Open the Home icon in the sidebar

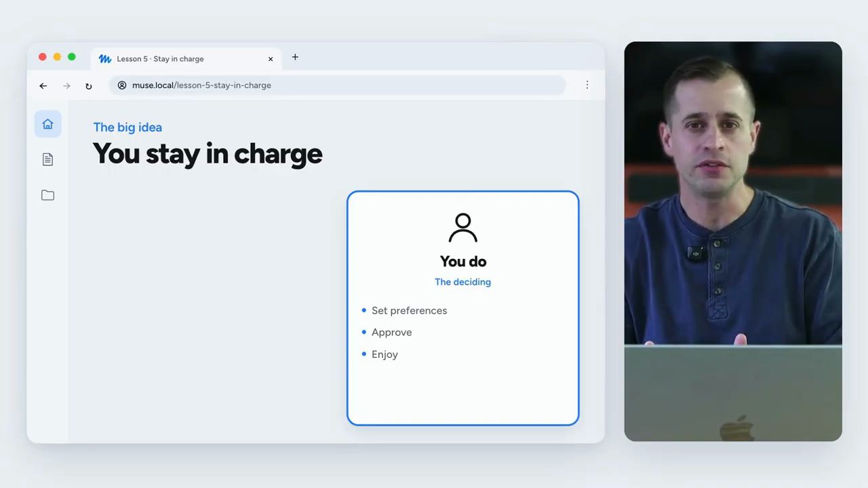coord(47,124)
